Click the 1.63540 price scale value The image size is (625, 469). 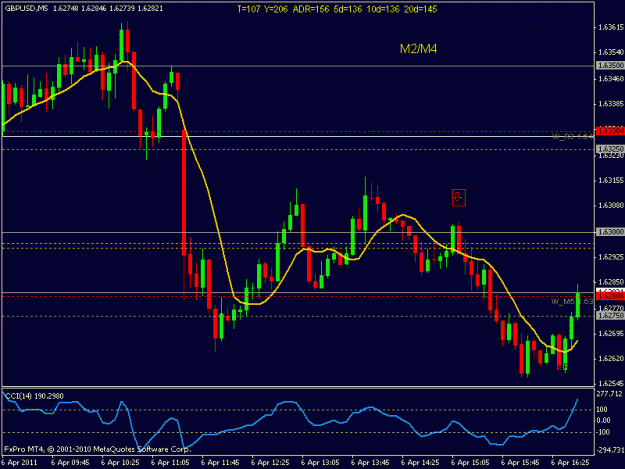tap(611, 52)
